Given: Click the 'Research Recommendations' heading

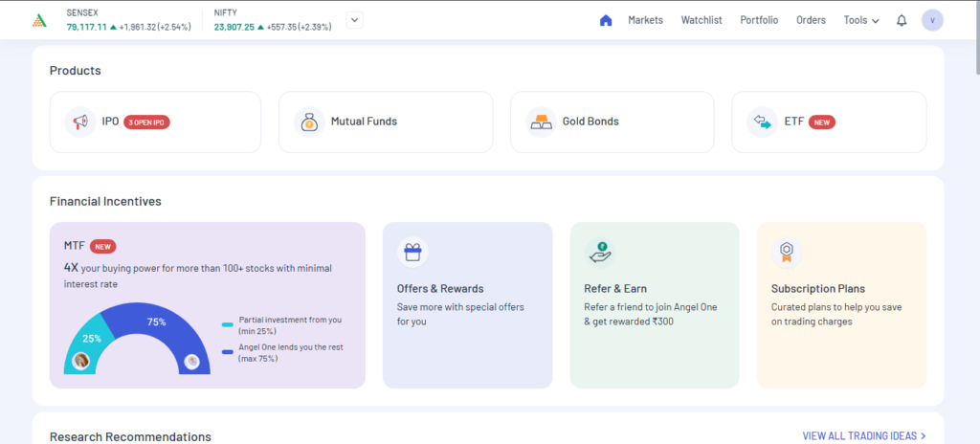Looking at the screenshot, I should (x=130, y=436).
